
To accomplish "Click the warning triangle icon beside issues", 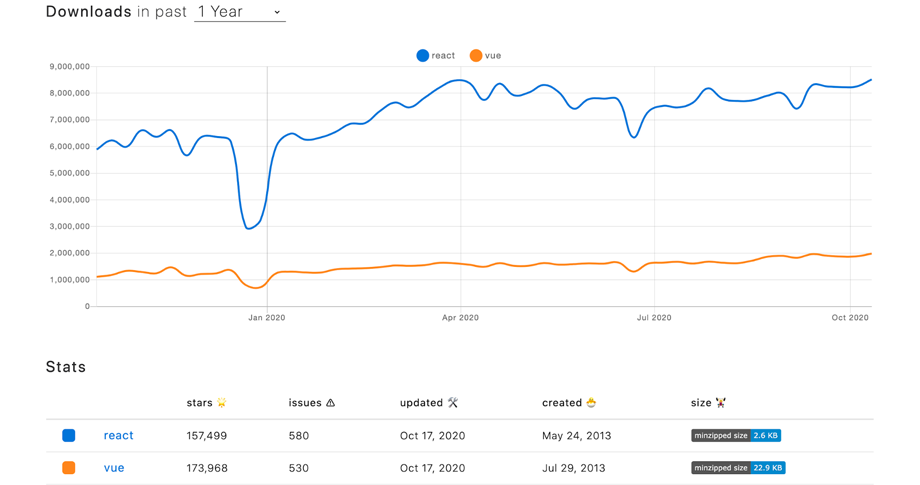I will 330,403.
